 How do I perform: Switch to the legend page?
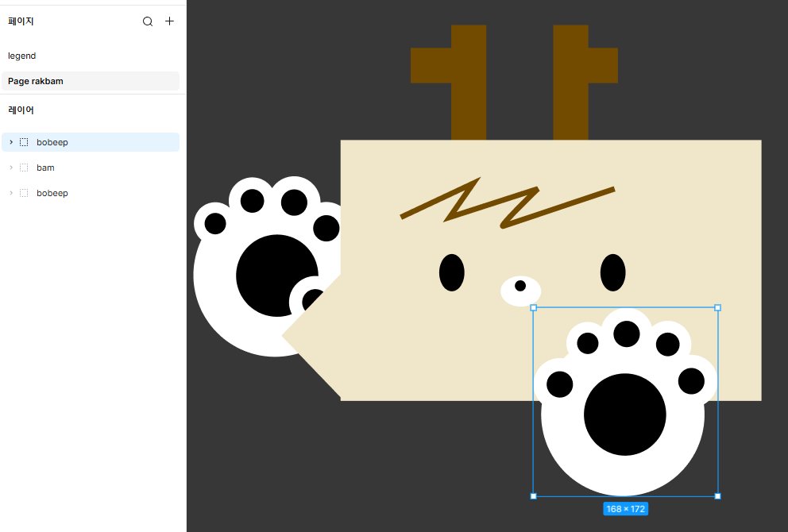21,56
